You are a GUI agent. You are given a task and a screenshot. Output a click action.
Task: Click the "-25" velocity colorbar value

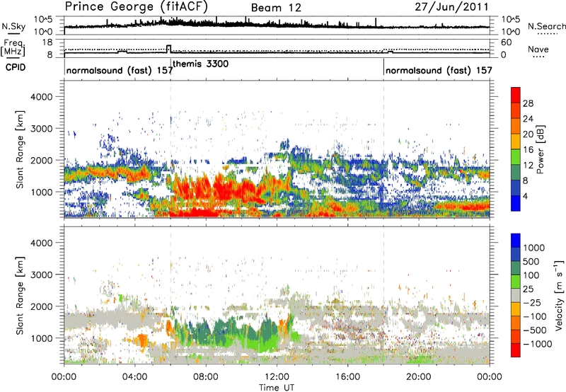(x=533, y=303)
